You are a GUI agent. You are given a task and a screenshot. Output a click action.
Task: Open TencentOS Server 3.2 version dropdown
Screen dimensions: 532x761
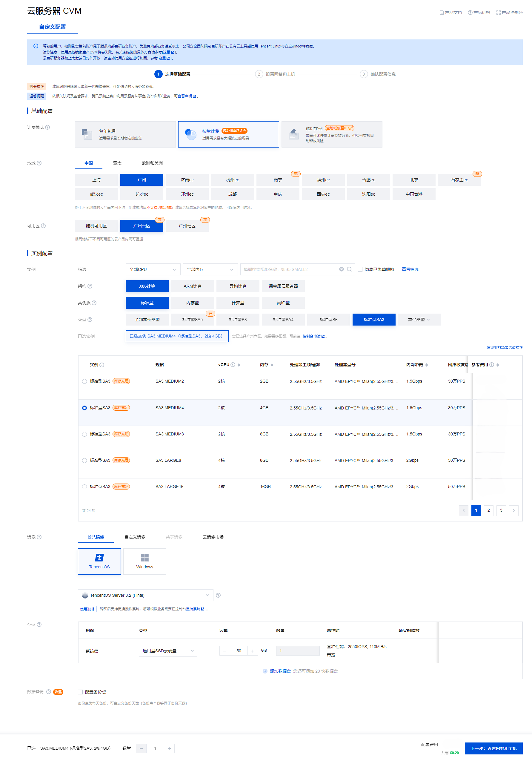click(x=145, y=595)
